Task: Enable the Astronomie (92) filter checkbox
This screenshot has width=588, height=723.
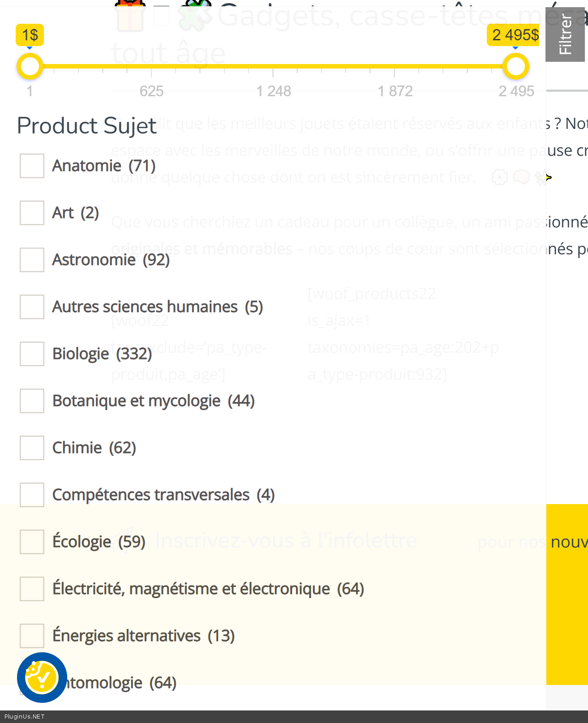Action: pos(32,260)
